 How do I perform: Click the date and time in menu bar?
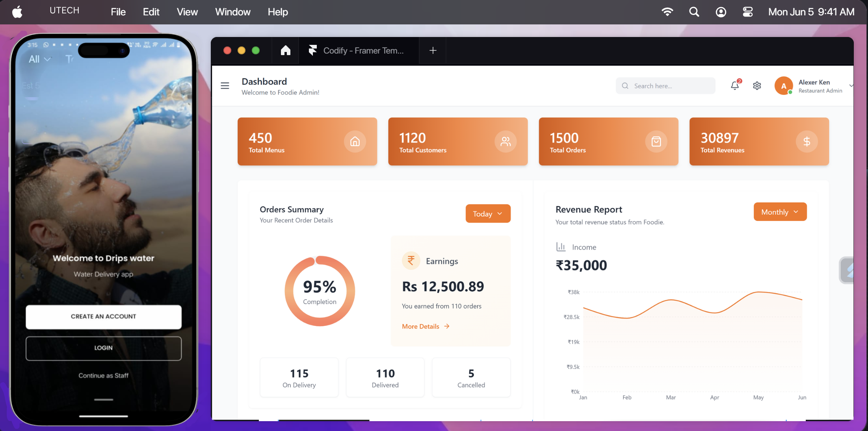(811, 12)
